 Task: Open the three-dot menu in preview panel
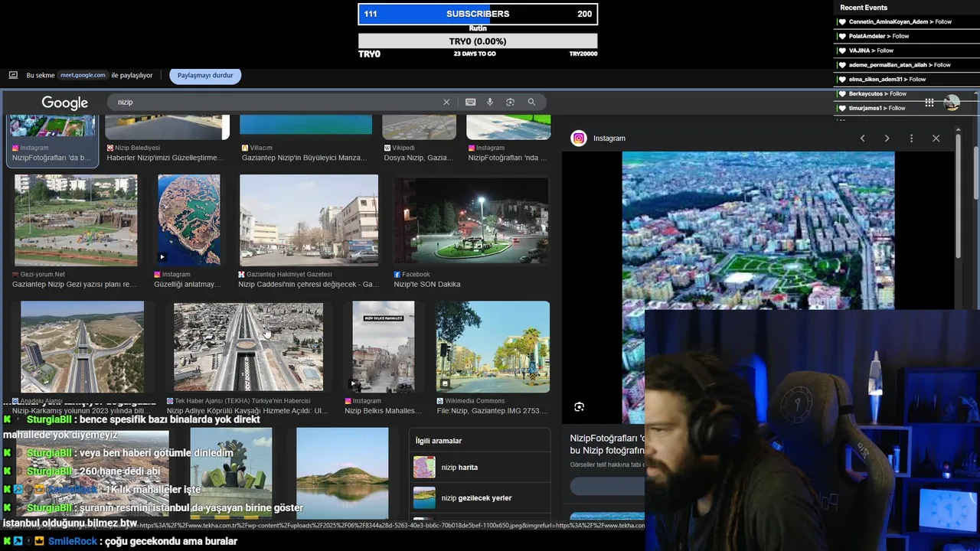[911, 139]
